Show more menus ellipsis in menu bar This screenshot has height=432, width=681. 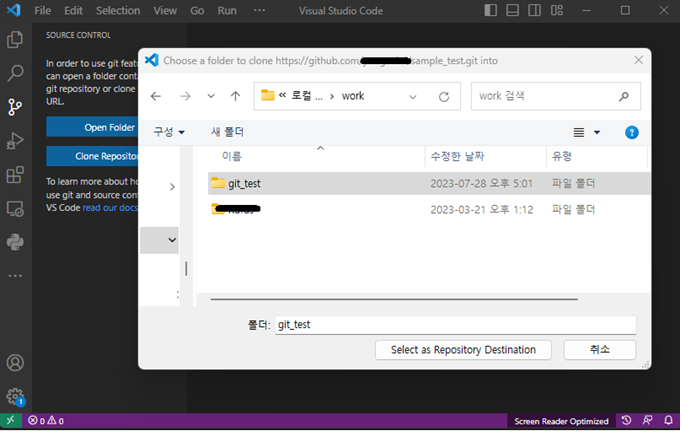[259, 10]
